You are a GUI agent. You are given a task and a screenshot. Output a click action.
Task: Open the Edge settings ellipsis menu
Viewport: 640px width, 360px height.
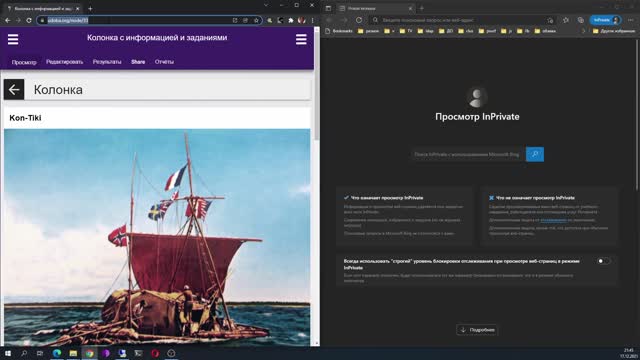pos(631,20)
